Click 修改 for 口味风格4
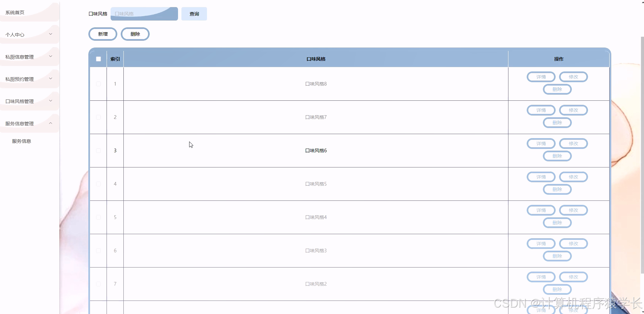The height and width of the screenshot is (314, 644). pyautogui.click(x=574, y=210)
